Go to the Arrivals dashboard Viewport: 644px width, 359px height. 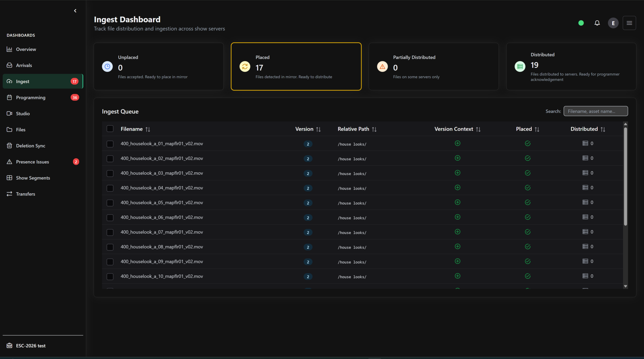coord(43,65)
